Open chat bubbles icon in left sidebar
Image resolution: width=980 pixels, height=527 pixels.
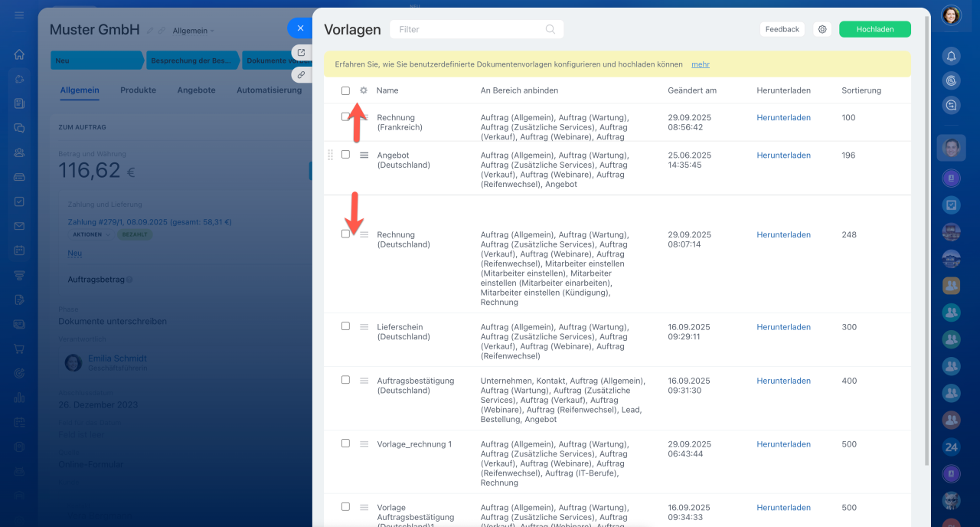(19, 128)
